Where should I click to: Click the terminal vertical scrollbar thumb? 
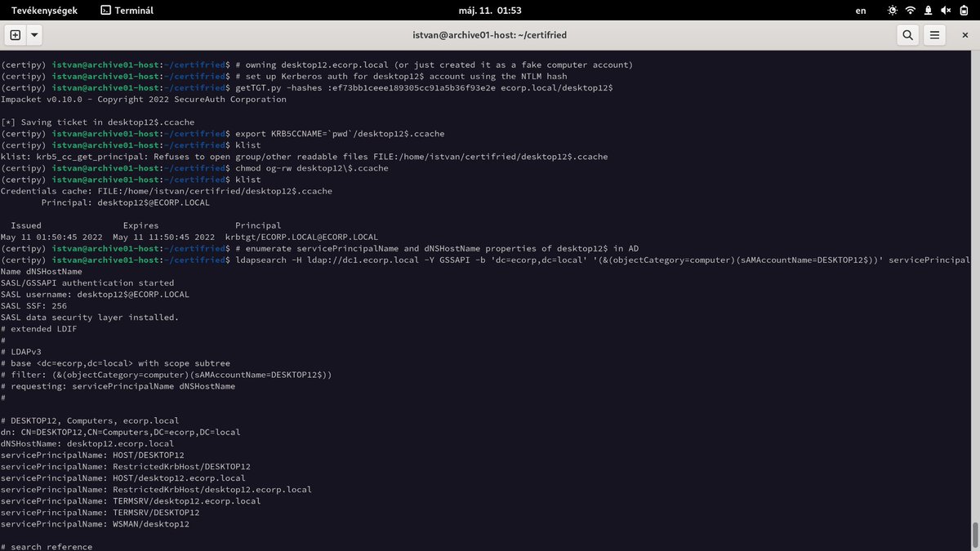pyautogui.click(x=976, y=534)
